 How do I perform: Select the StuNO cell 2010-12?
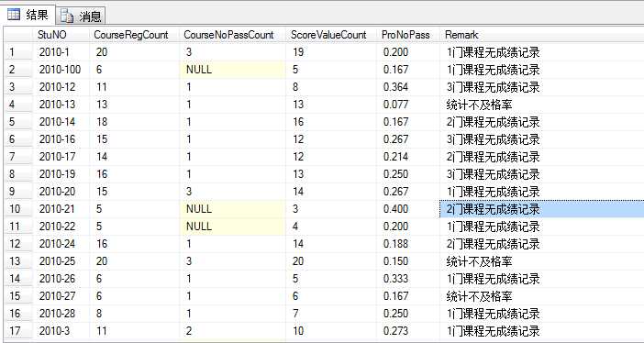coord(61,87)
